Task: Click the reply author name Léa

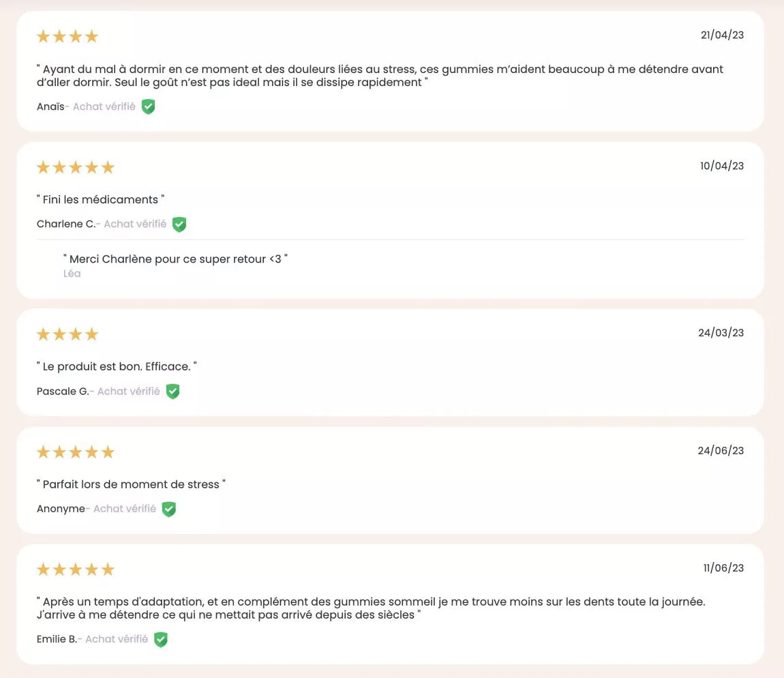Action: (72, 274)
